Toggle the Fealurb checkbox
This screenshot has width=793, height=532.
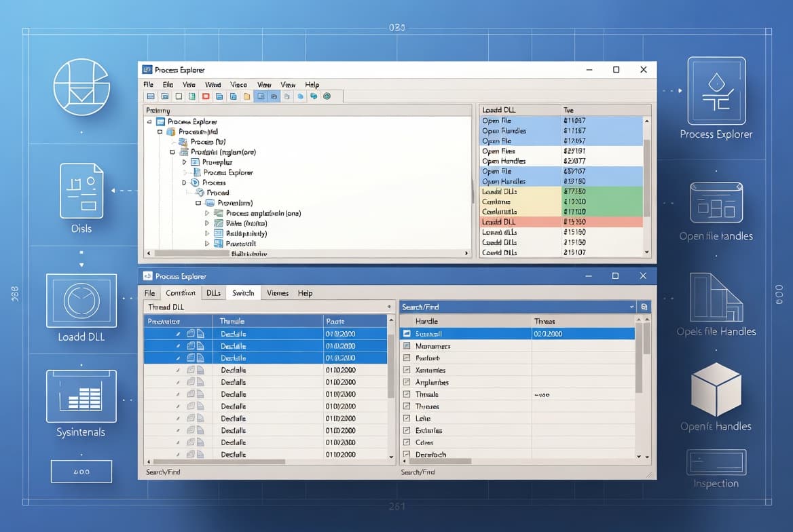click(407, 358)
